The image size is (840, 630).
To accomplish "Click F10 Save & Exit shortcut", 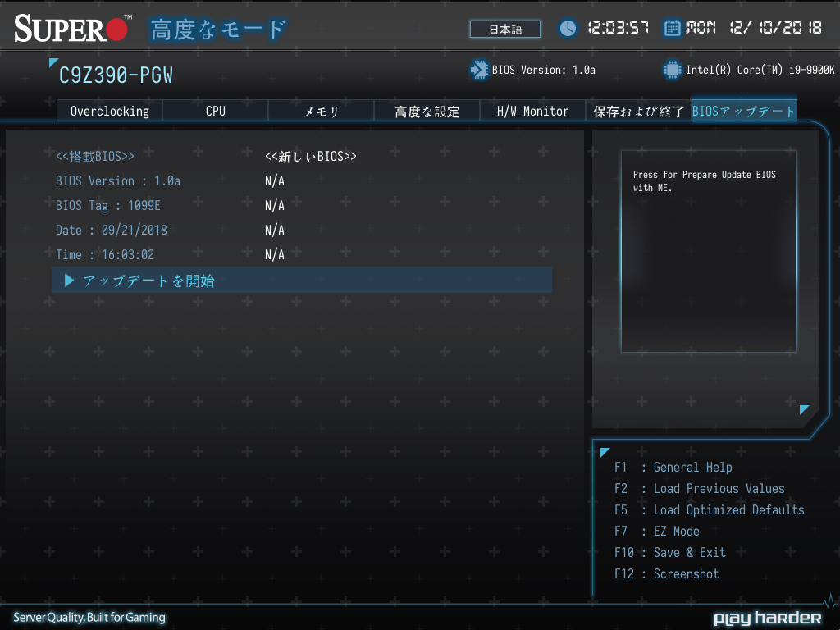I will [670, 553].
